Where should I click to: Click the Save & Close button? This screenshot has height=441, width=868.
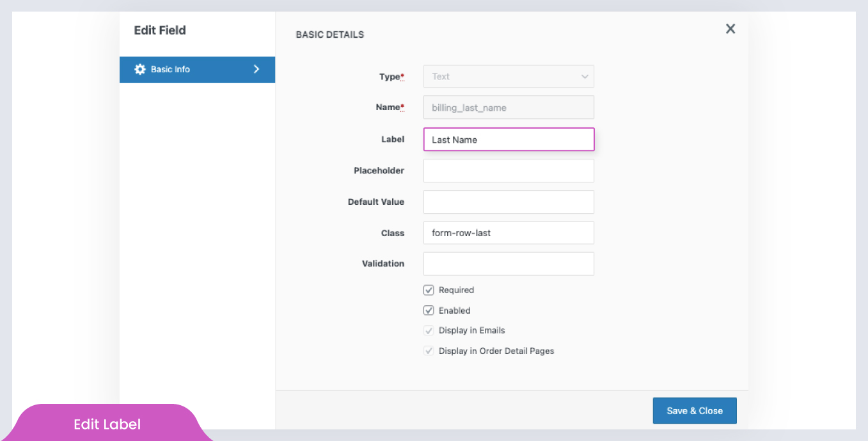point(695,410)
